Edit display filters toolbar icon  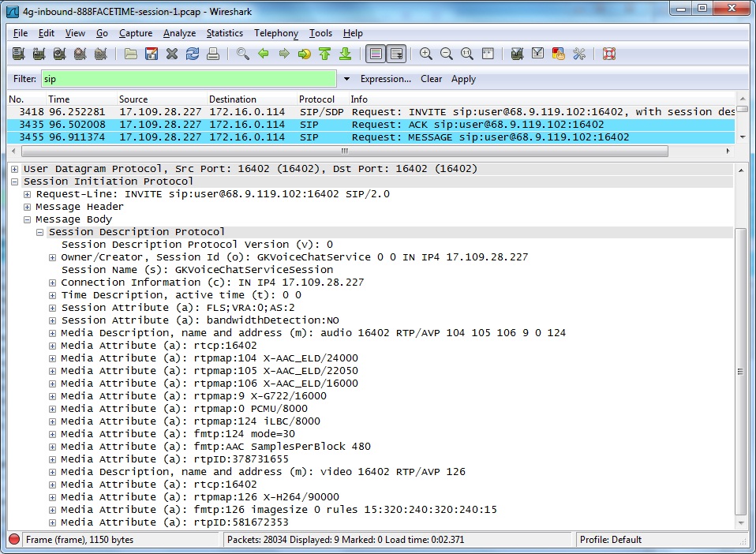tap(537, 54)
